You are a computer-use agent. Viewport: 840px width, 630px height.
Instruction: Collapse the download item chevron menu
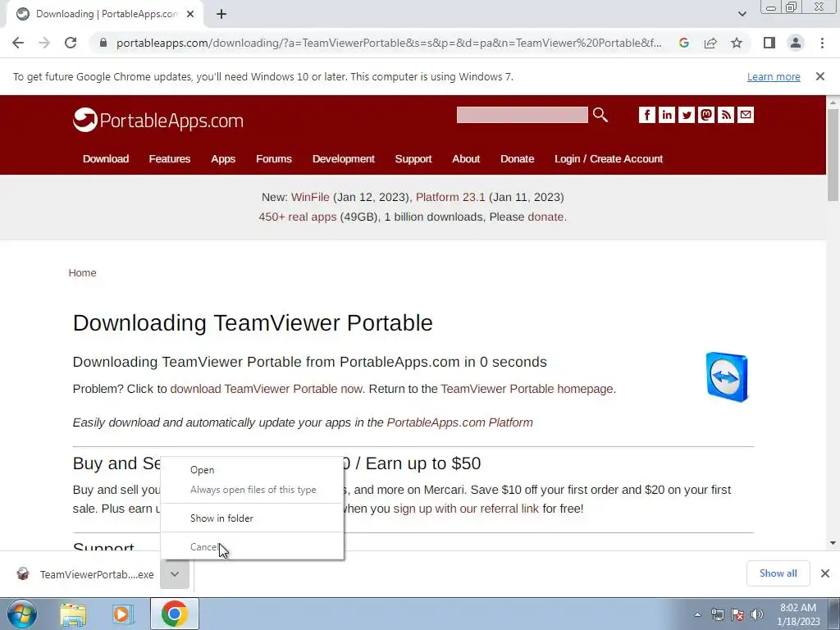coord(175,574)
